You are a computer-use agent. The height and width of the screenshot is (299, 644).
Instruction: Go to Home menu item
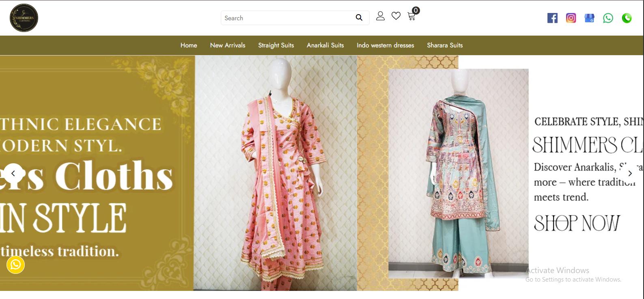point(189,45)
